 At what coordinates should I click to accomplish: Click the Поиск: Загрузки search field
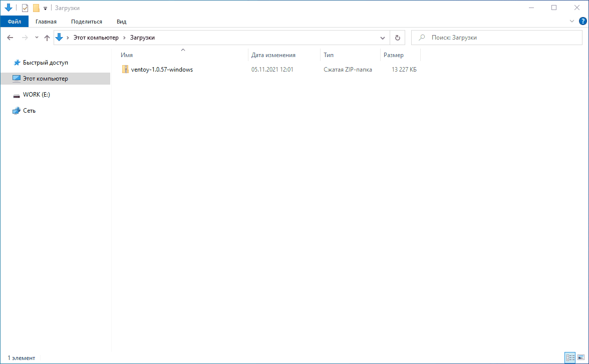pos(497,38)
